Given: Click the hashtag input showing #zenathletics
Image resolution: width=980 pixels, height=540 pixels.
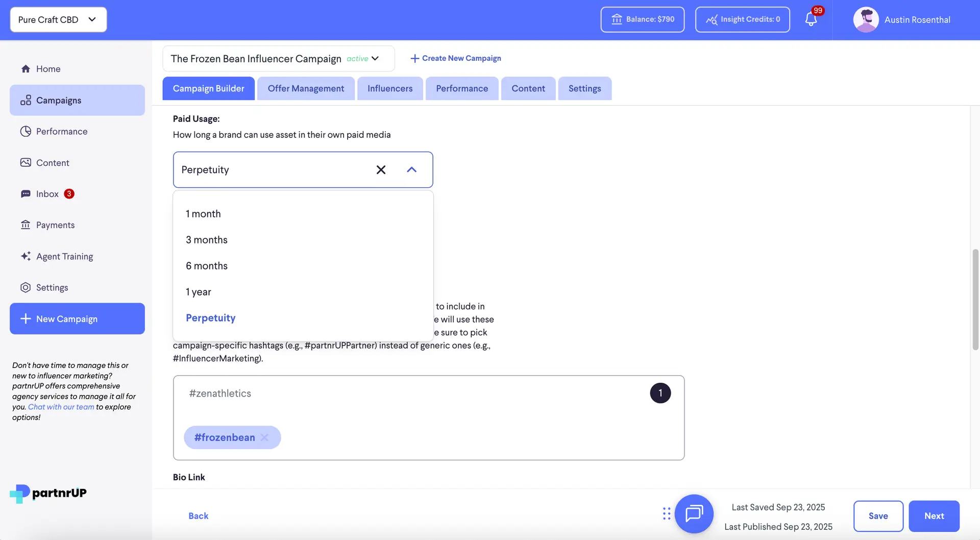Looking at the screenshot, I should [357, 393].
